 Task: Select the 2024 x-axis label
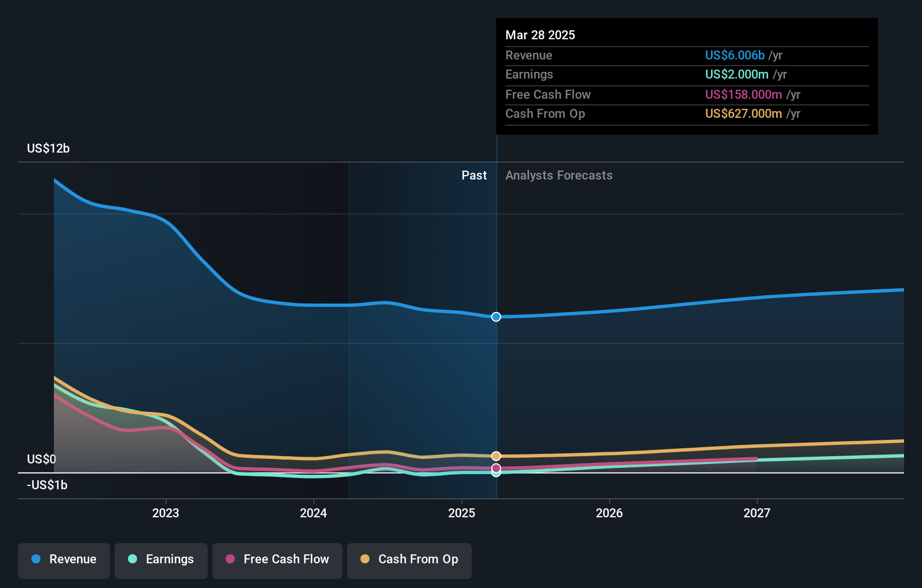[313, 513]
